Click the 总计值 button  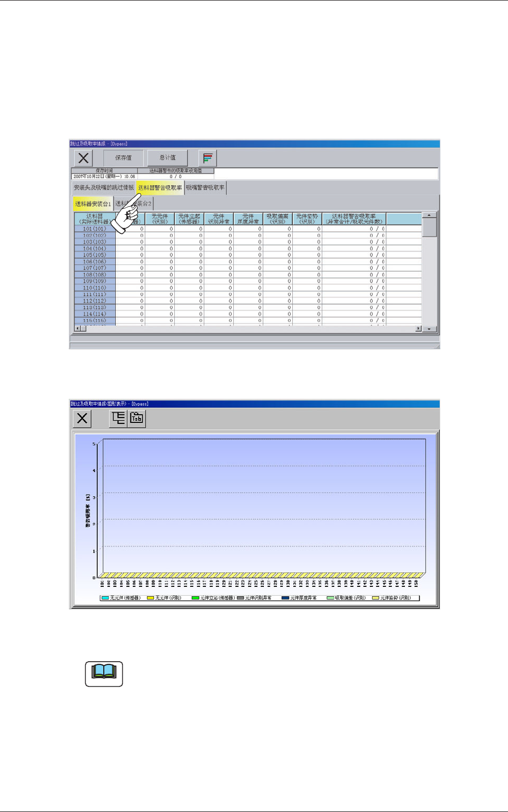pos(168,158)
